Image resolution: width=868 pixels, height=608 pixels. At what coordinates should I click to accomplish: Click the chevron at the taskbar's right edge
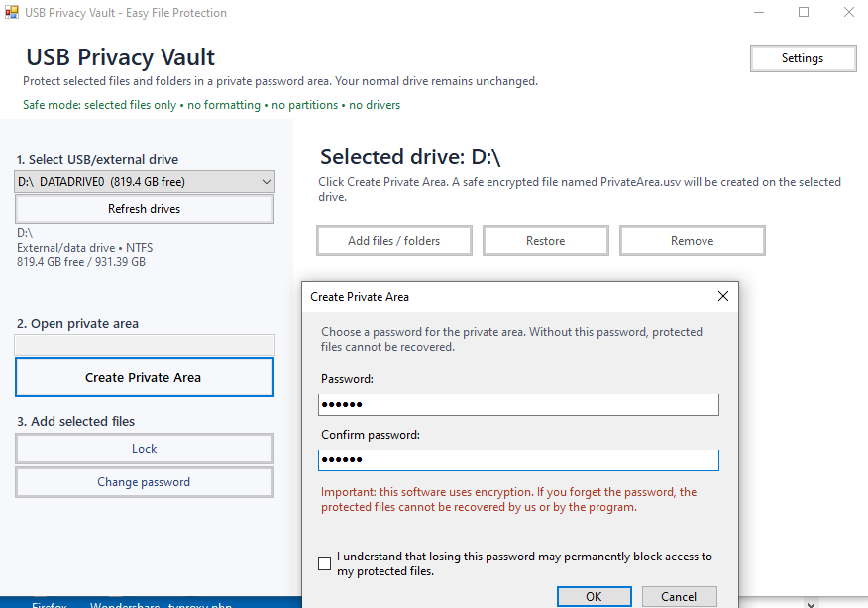click(811, 604)
